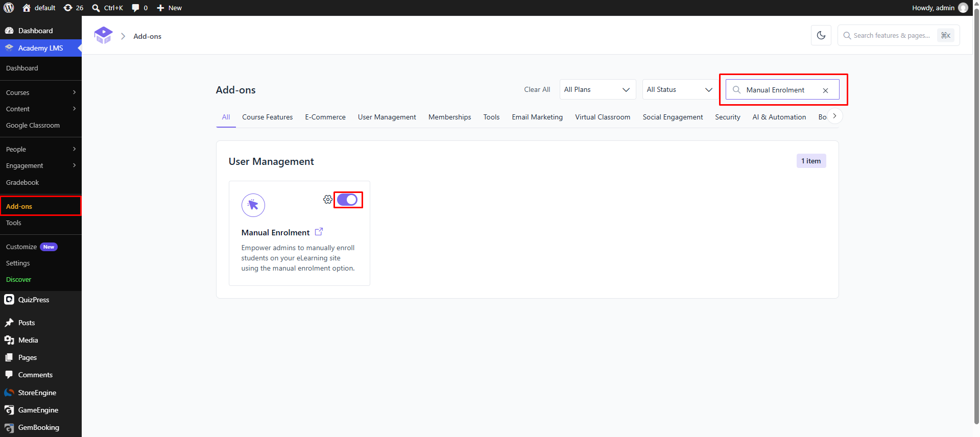
Task: Click Howdy, admin account menu
Action: (940, 8)
